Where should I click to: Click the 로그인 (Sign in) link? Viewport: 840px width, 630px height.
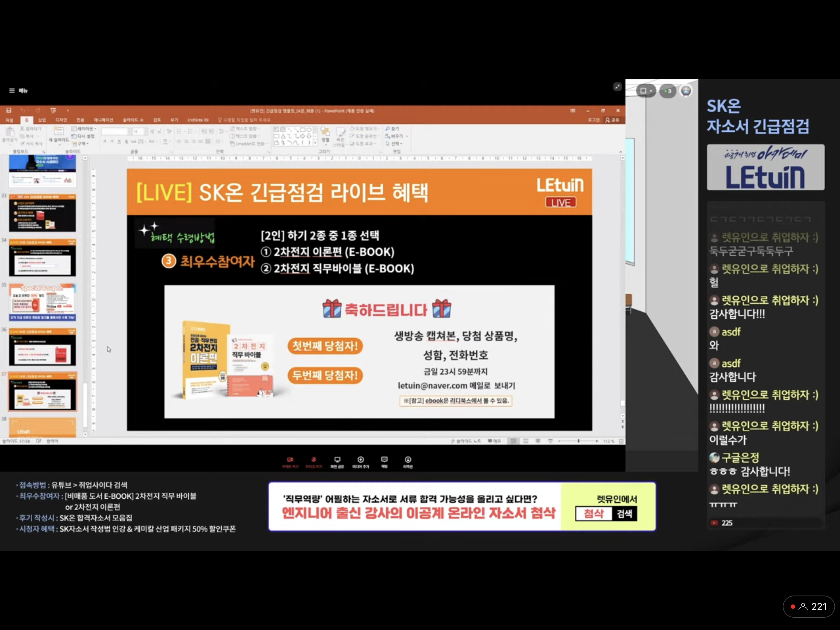coord(593,120)
